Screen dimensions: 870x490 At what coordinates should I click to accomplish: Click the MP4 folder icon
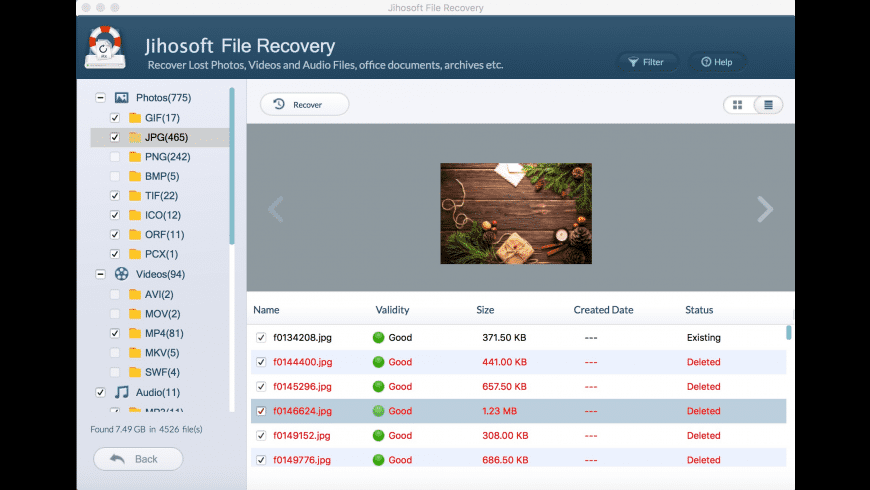tap(135, 333)
